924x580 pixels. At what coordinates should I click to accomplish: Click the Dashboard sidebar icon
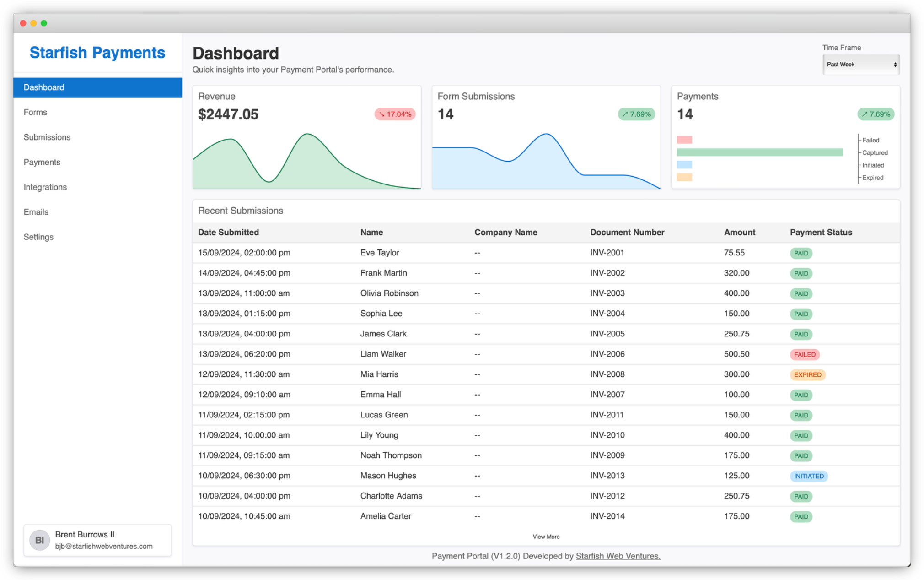(96, 87)
